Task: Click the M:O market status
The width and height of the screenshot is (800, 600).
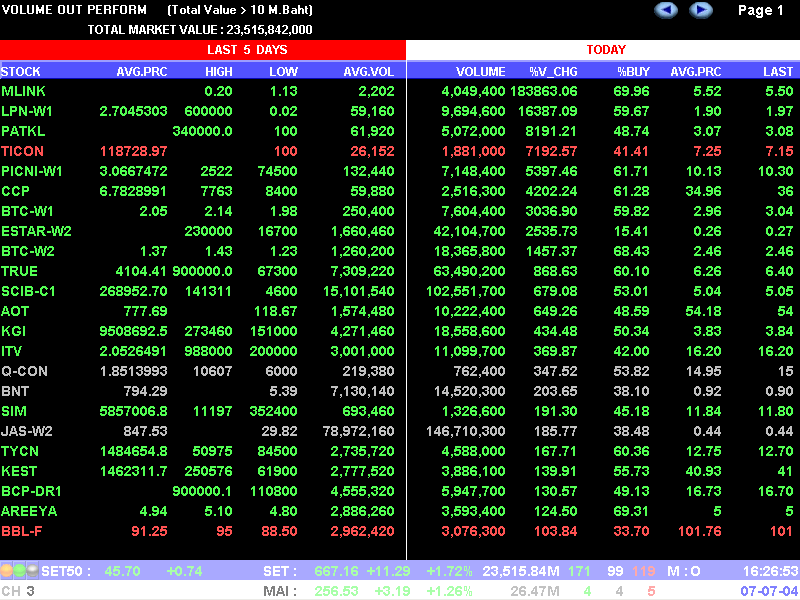Action: [x=684, y=571]
